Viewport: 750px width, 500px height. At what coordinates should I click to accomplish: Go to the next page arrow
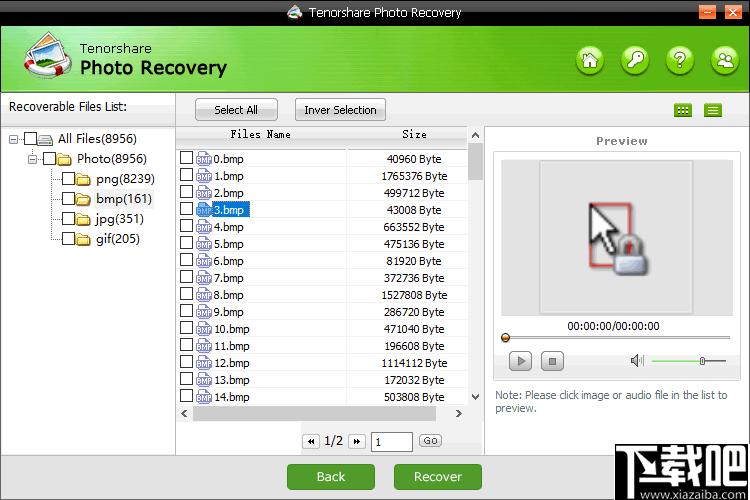357,441
